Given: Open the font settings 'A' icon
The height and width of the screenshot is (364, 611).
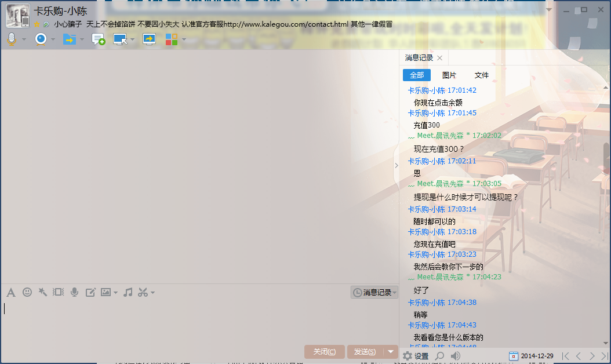Looking at the screenshot, I should click(10, 292).
